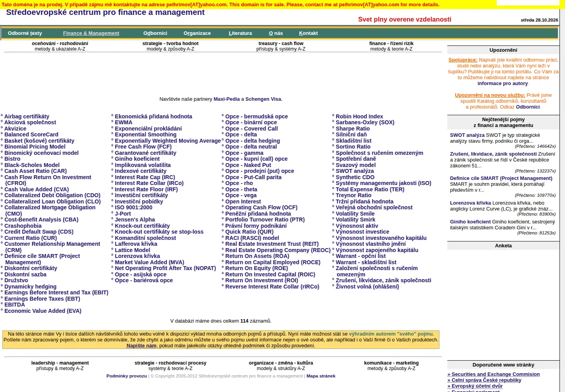The width and height of the screenshot is (565, 392).
Task: Open the Živnost volná (ohlášení) entry
Action: pos(367,287)
